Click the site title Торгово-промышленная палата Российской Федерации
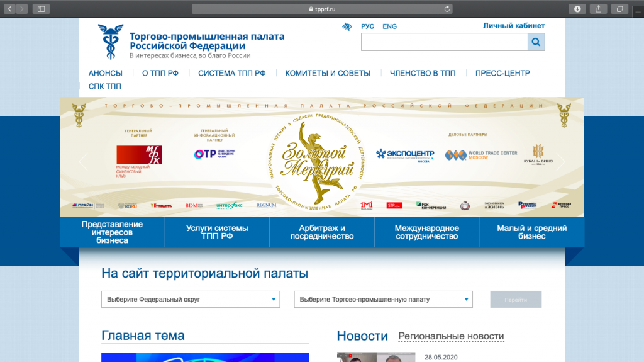 tap(207, 41)
